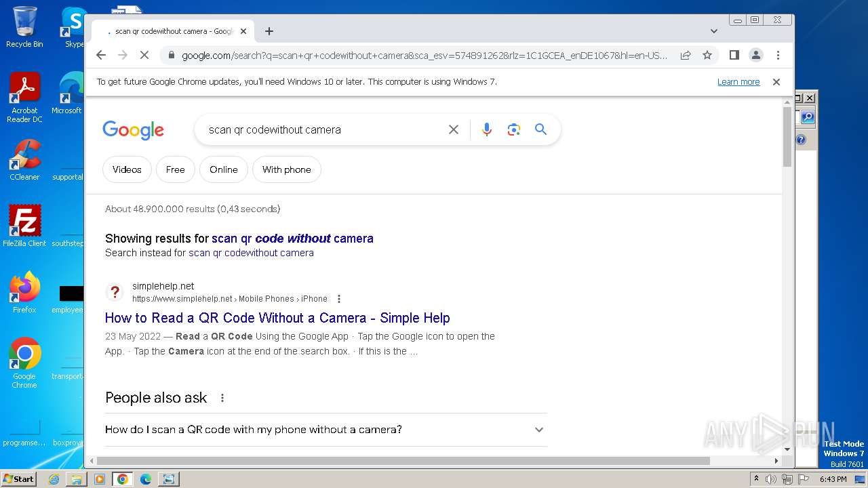This screenshot has width=868, height=488.
Task: Toggle the Chrome side panel icon
Action: (734, 55)
